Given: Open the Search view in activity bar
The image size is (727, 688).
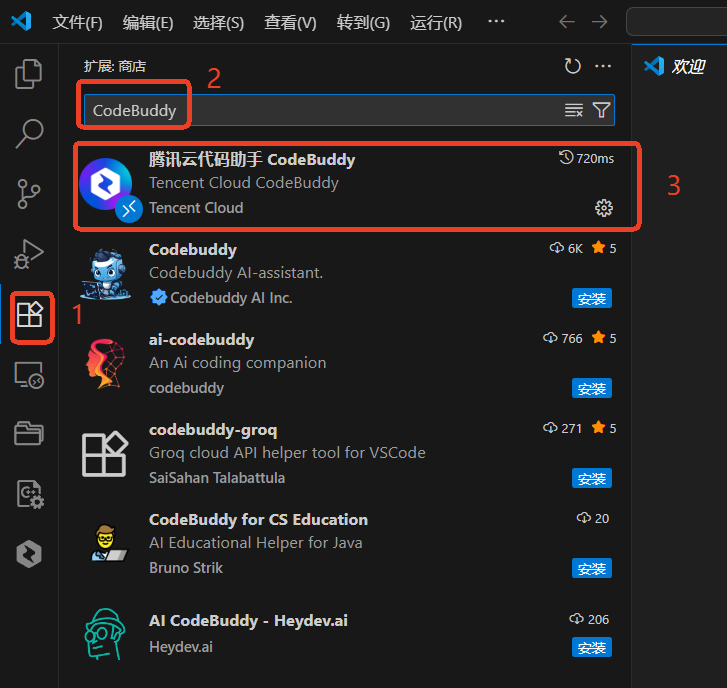Looking at the screenshot, I should coord(29,134).
